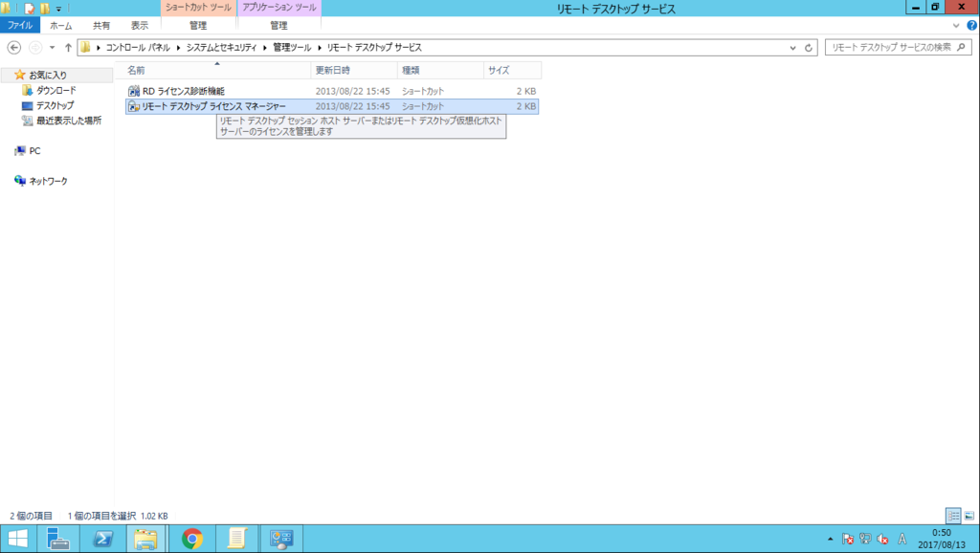This screenshot has height=553, width=980.
Task: Expand breadcrumb arrow after コントロール パネル
Action: click(178, 48)
